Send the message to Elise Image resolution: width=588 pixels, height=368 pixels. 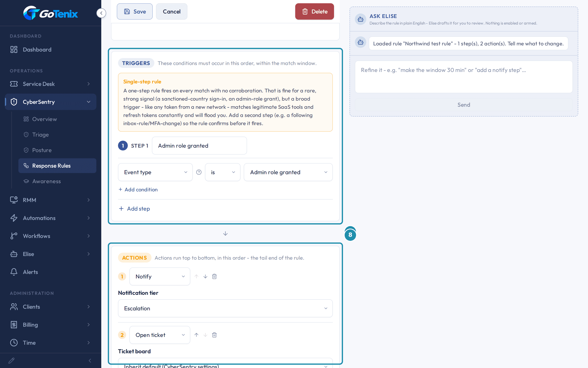(464, 105)
